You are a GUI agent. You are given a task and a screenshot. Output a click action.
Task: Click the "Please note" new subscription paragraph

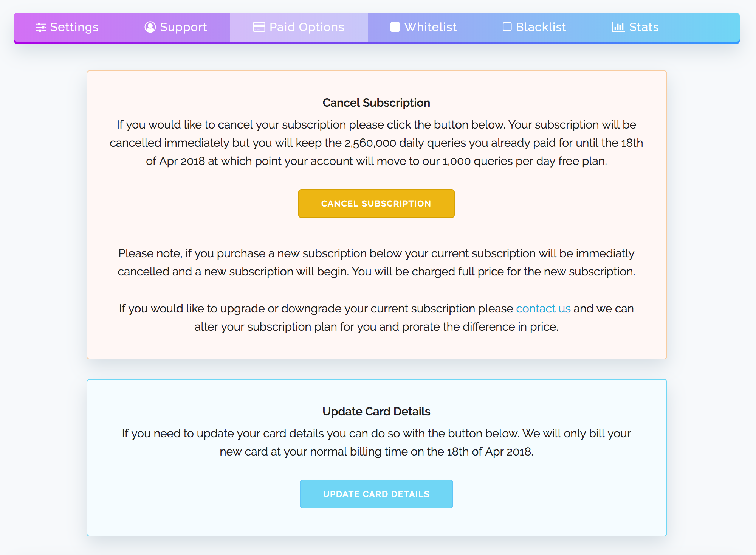point(376,263)
